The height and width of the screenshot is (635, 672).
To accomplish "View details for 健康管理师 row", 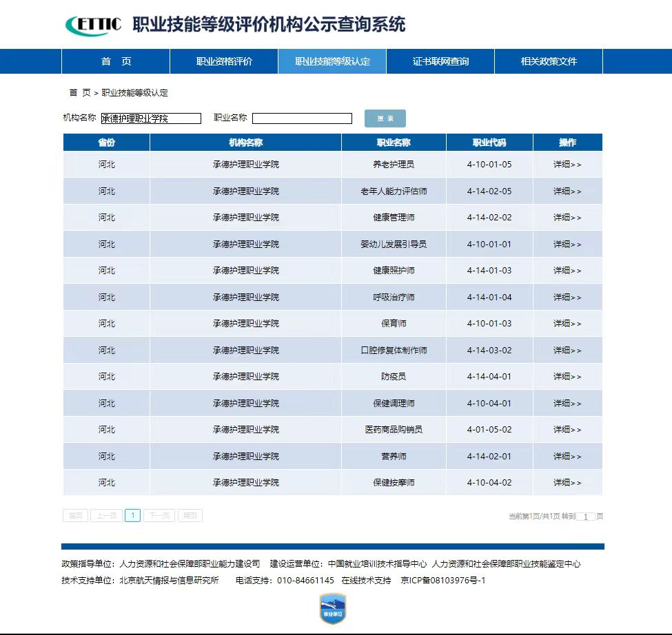I will click(567, 218).
